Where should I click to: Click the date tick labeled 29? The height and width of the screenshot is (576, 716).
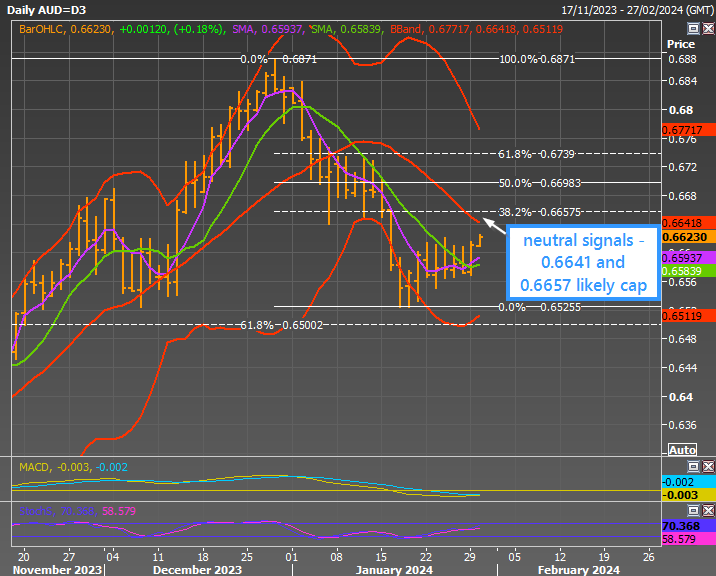[x=470, y=557]
